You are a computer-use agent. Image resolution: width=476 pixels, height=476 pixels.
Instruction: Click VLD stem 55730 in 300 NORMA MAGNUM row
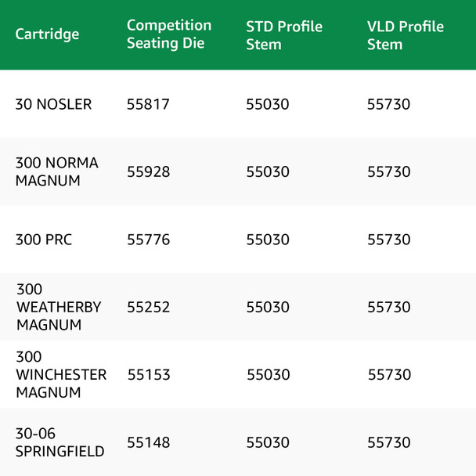(388, 172)
